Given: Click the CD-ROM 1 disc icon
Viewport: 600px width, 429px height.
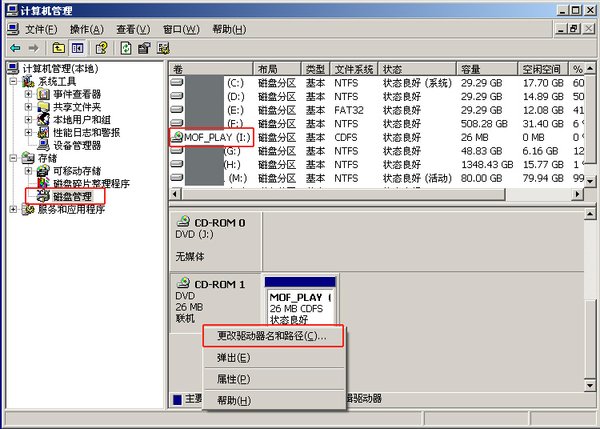Looking at the screenshot, I should (x=183, y=283).
